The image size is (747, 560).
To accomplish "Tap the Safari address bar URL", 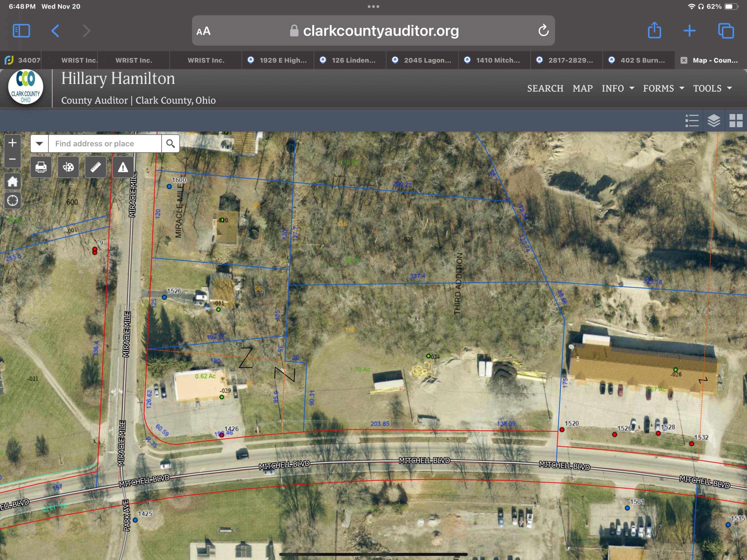I will pos(380,31).
